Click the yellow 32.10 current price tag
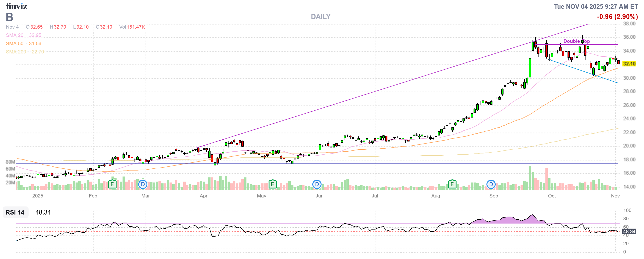This screenshot has width=644, height=259. point(629,64)
